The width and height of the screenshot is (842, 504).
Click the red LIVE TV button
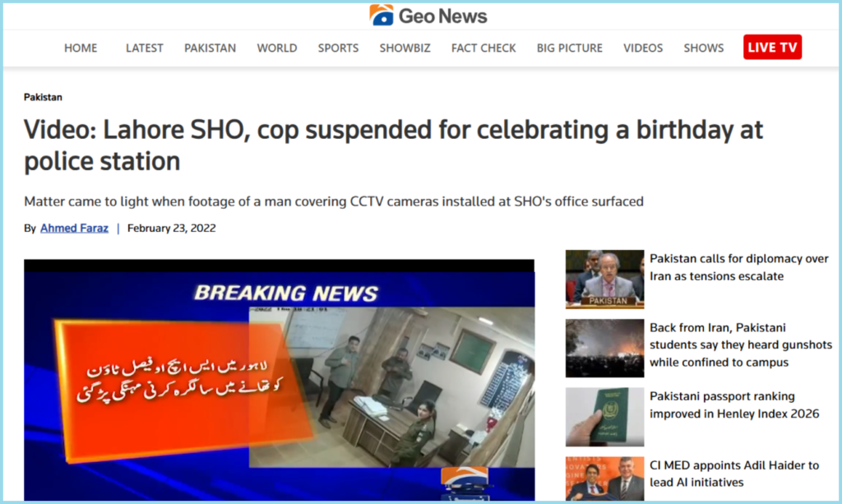[772, 47]
